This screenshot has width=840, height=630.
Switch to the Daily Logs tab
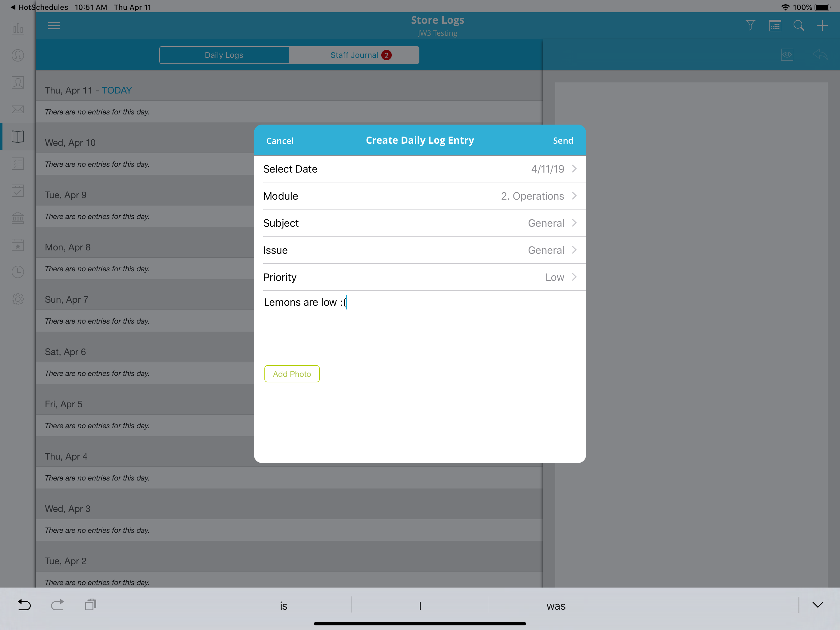pyautogui.click(x=224, y=55)
